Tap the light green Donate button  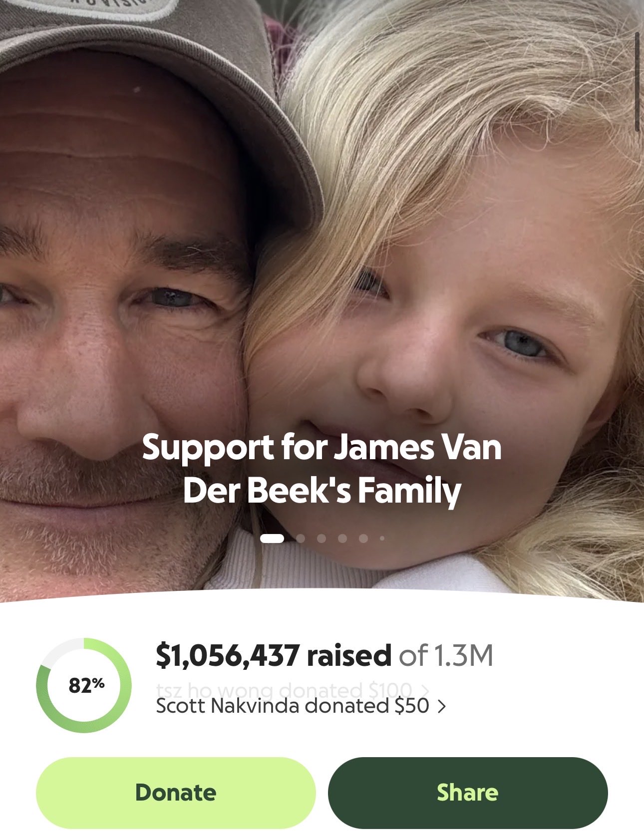tap(176, 793)
